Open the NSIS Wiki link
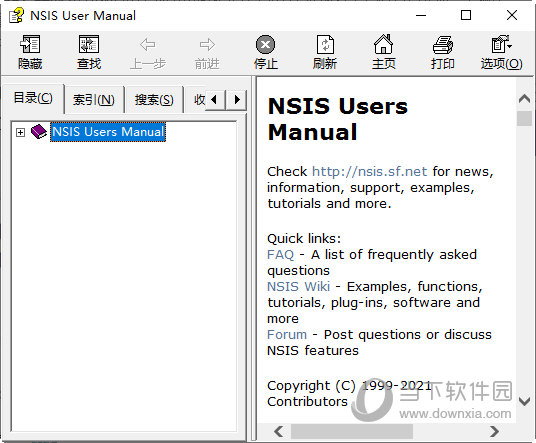536x443 pixels. [298, 286]
